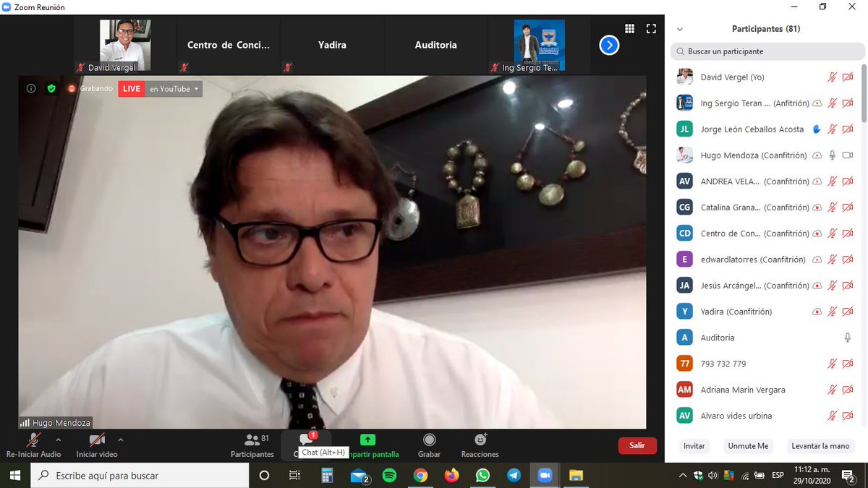Click the Yadira video tile
The width and height of the screenshot is (868, 488).
click(332, 46)
